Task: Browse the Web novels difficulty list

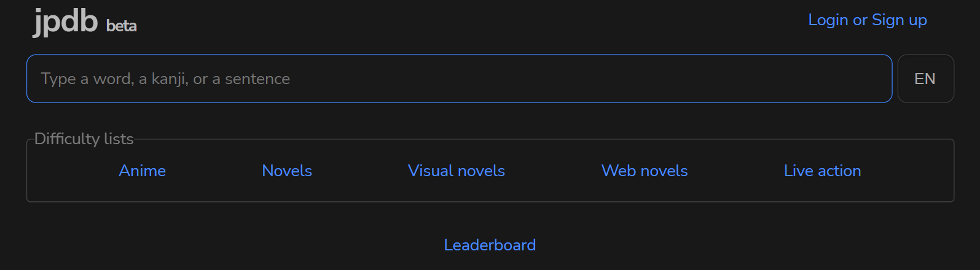Action: tap(645, 171)
